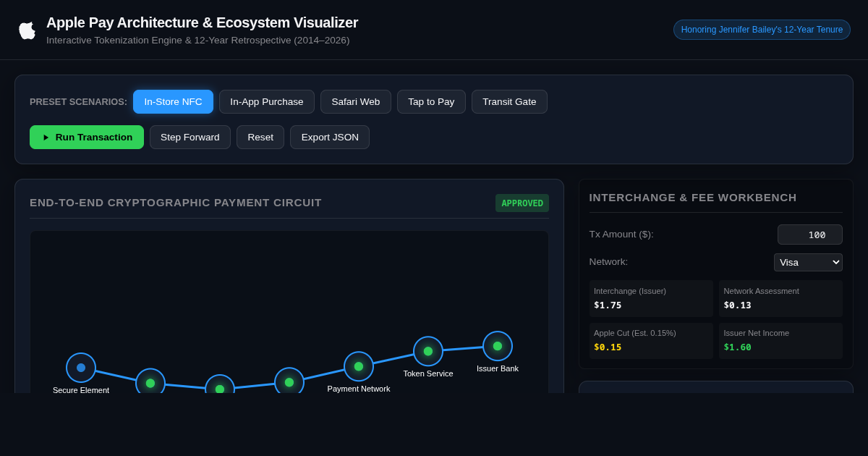Open the Honoring Jennifer Bailey badge
Viewport: 868px width, 456px height.
[762, 30]
